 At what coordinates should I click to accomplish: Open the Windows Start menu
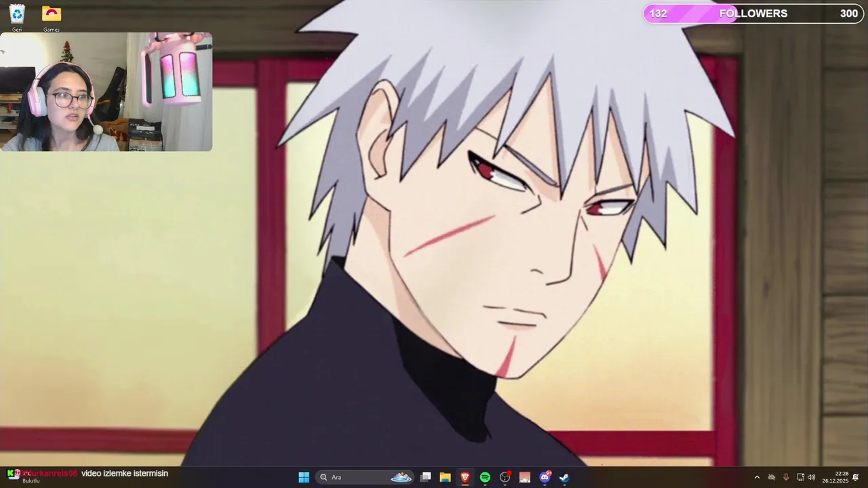tap(304, 477)
